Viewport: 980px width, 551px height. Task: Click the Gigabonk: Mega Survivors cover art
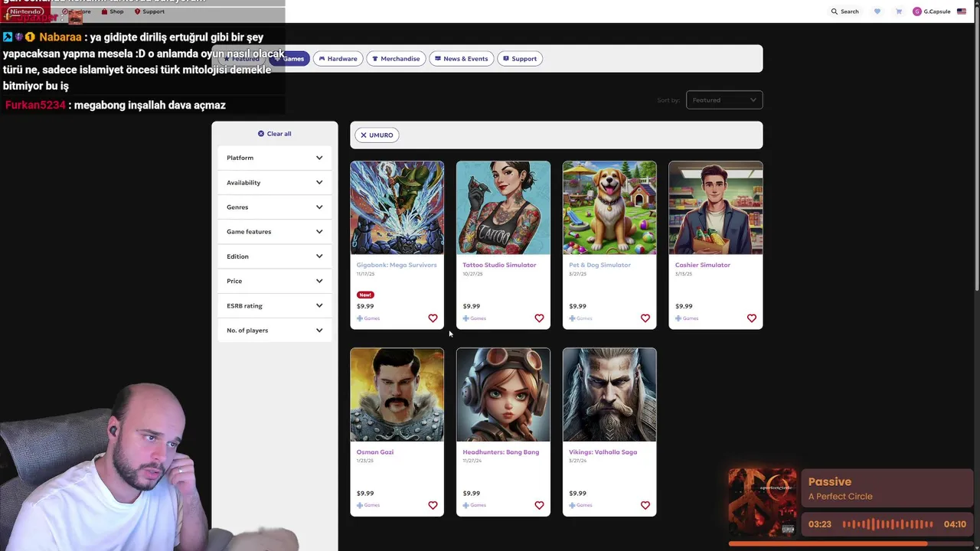click(x=397, y=207)
